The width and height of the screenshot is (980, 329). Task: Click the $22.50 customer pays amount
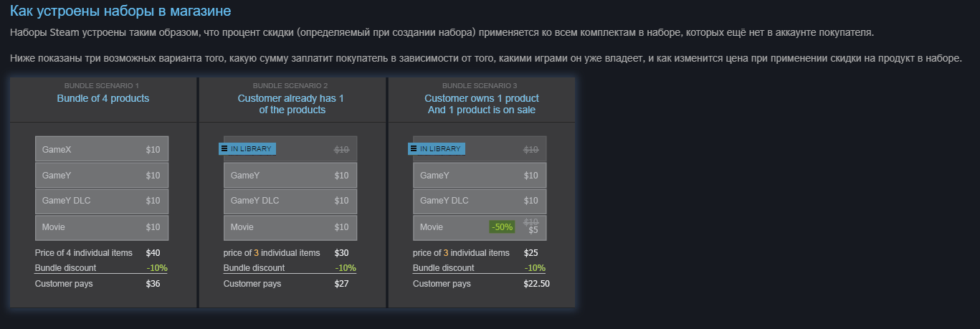(x=537, y=284)
